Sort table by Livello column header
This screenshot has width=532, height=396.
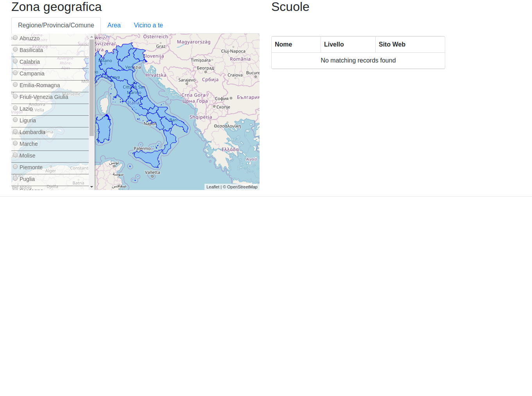tap(348, 45)
